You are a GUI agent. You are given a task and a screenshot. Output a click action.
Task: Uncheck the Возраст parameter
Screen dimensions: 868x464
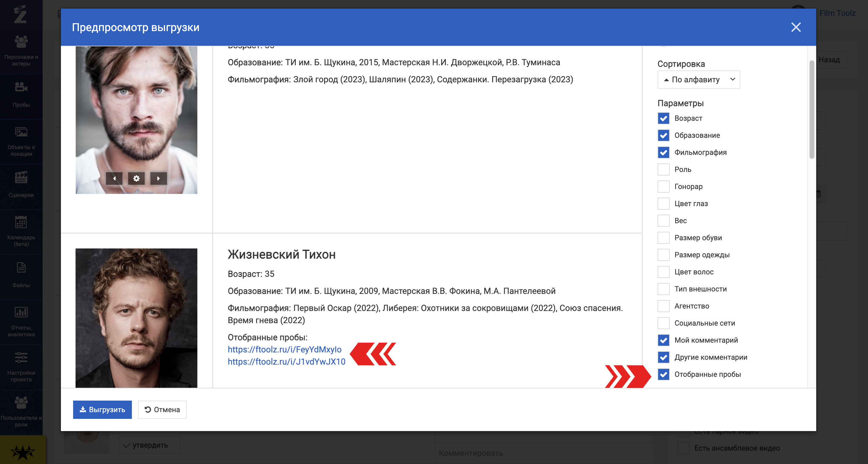click(663, 118)
